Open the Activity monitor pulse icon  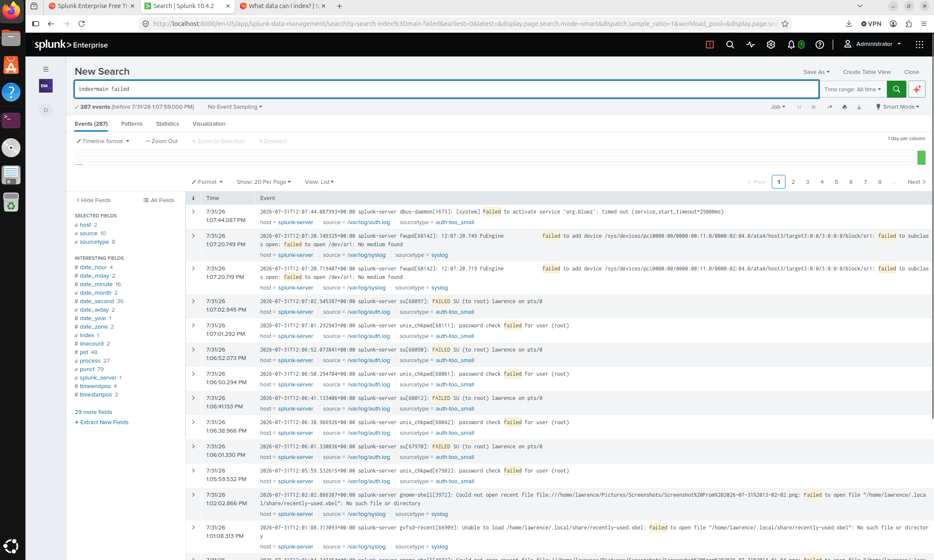coord(750,45)
